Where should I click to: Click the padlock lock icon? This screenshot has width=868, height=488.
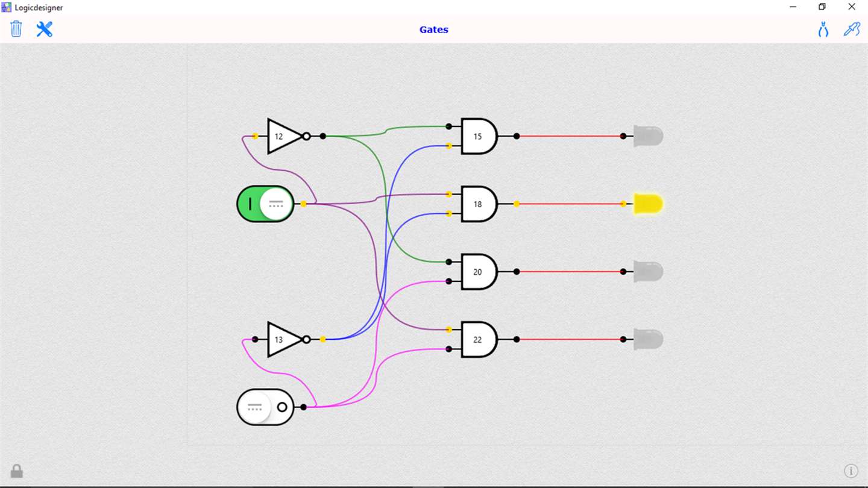click(x=17, y=471)
